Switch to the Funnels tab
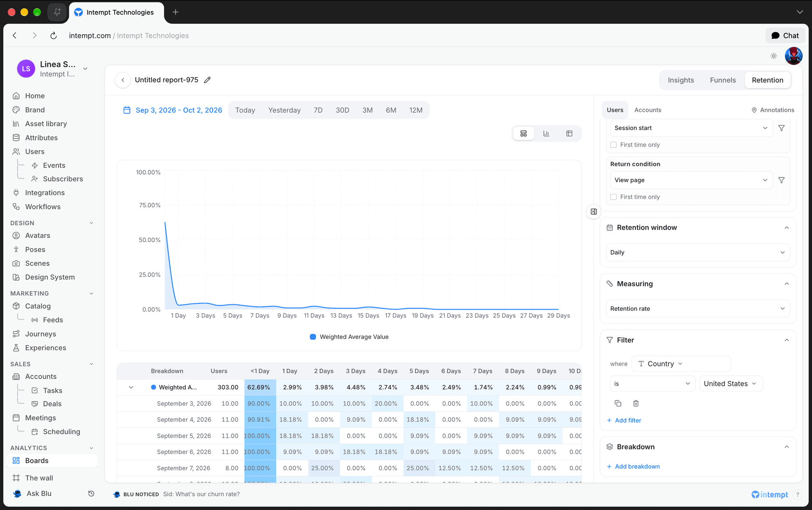The image size is (812, 510). point(723,80)
